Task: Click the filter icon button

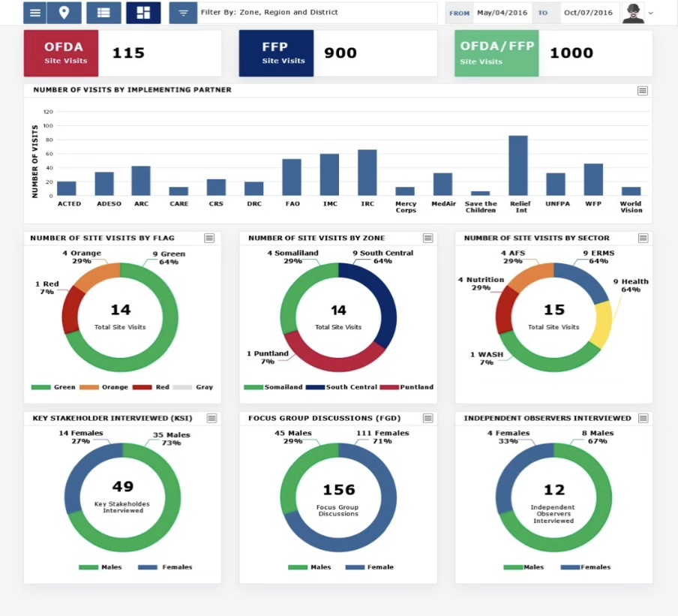Action: [x=183, y=13]
